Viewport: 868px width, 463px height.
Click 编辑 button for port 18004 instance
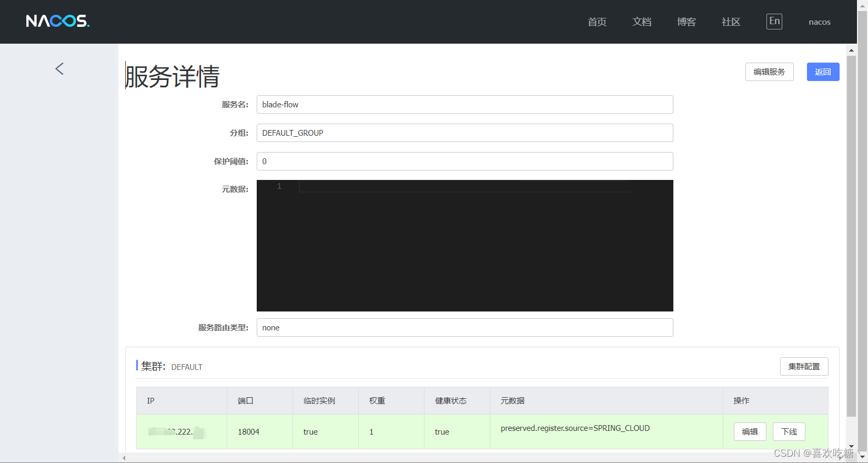pos(750,431)
